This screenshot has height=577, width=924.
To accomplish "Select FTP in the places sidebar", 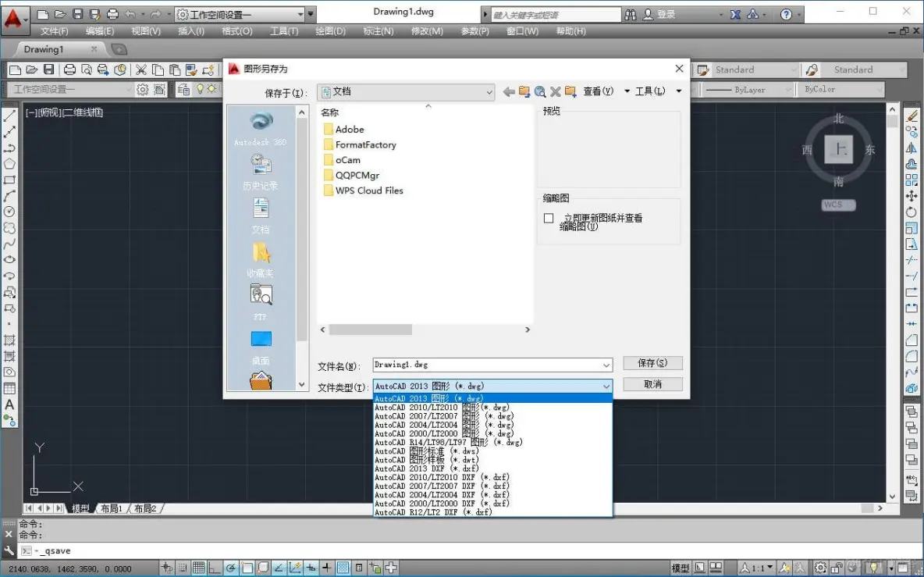I will click(261, 302).
